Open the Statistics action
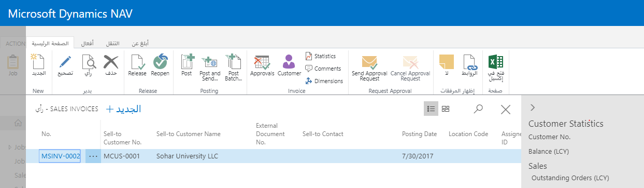The image size is (644, 188). tap(320, 56)
